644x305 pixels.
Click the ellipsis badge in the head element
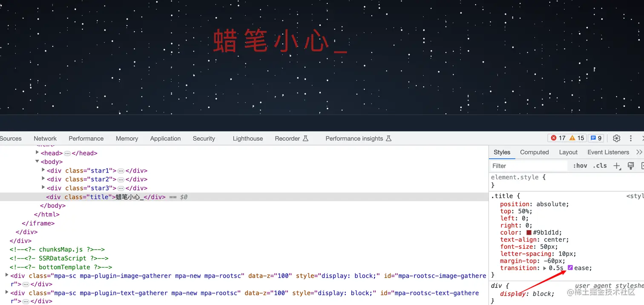tap(67, 153)
